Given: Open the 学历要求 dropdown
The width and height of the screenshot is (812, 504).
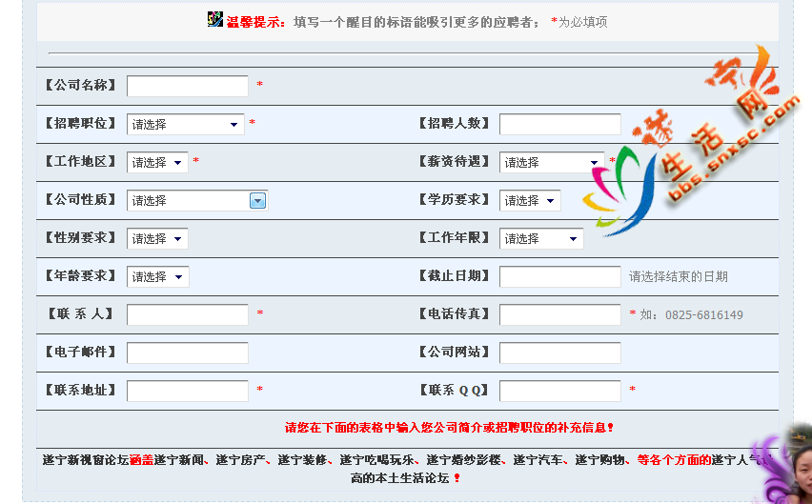Looking at the screenshot, I should (x=530, y=200).
